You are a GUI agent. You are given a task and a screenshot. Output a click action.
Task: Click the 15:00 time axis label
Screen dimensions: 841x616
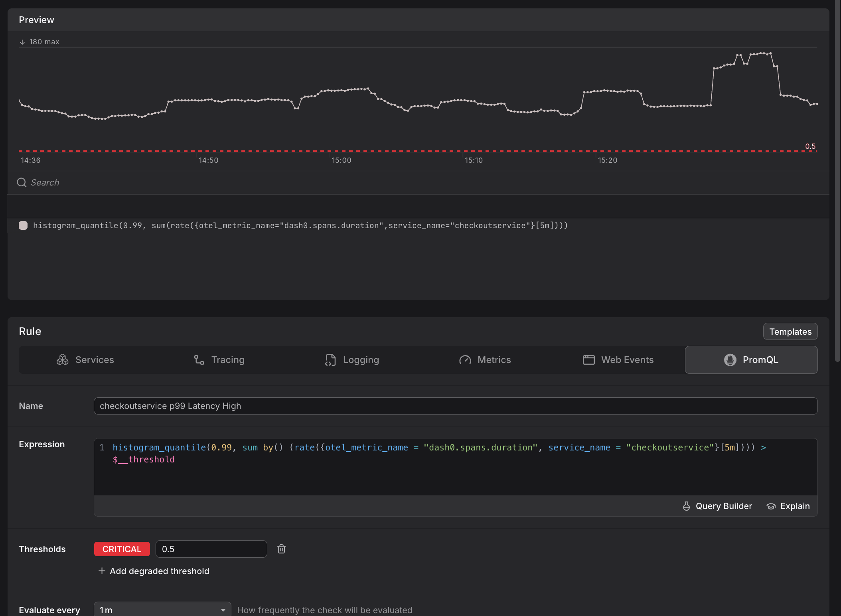point(342,160)
